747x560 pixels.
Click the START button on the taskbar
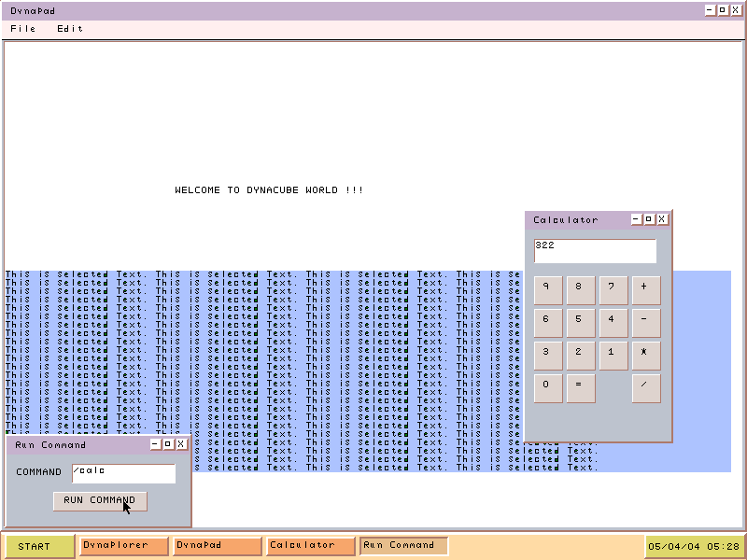click(40, 546)
